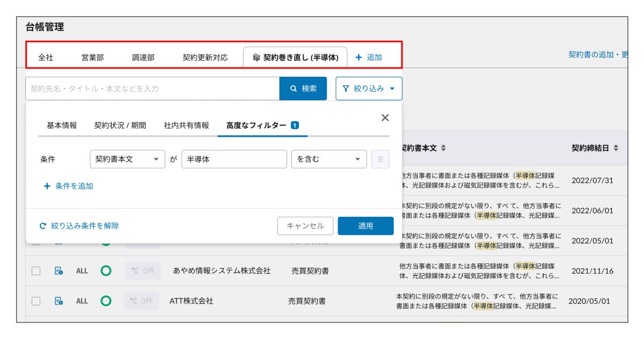644x338 pixels.
Task: Click 売買契約書 in ATT株式会社 row
Action: [307, 301]
